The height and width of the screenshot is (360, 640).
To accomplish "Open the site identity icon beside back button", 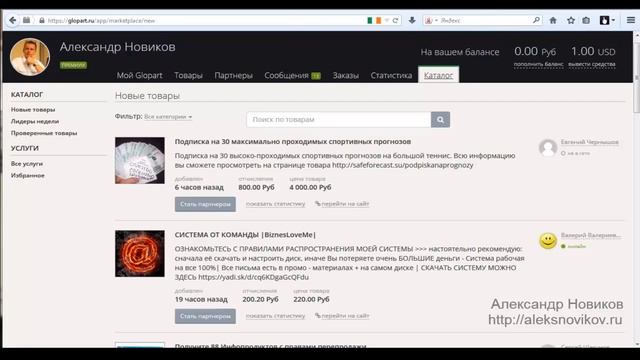I will coord(27,20).
